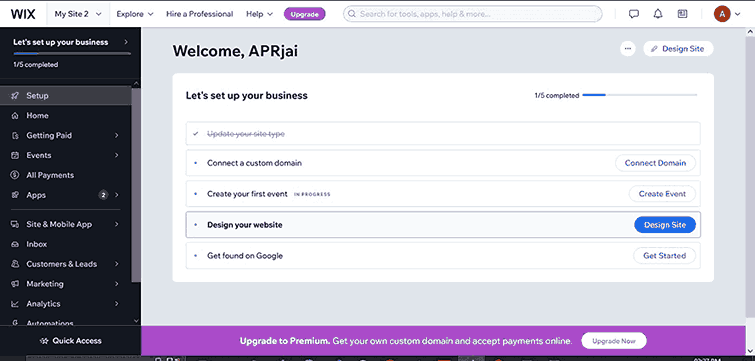The height and width of the screenshot is (361, 755).
Task: Click the sidebar setup progress bar
Action: click(x=72, y=53)
